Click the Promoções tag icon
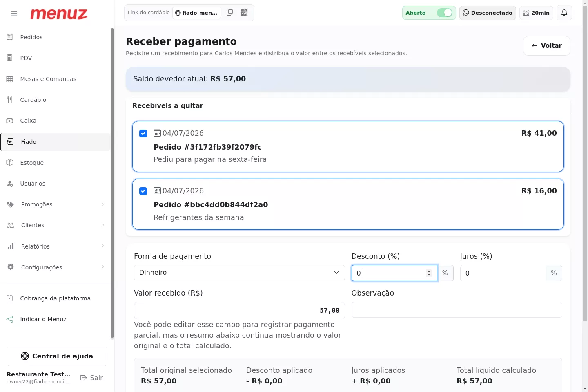The image size is (588, 392). click(x=11, y=204)
